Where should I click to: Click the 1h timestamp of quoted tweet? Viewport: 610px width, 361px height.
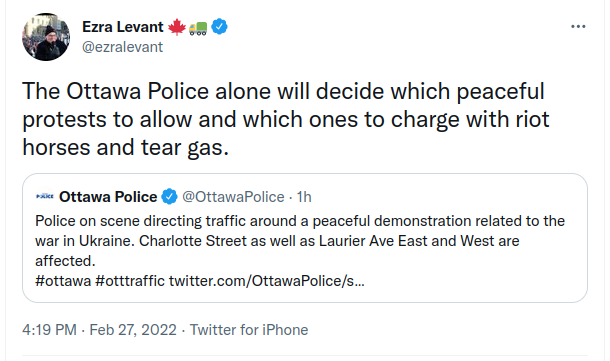point(304,197)
